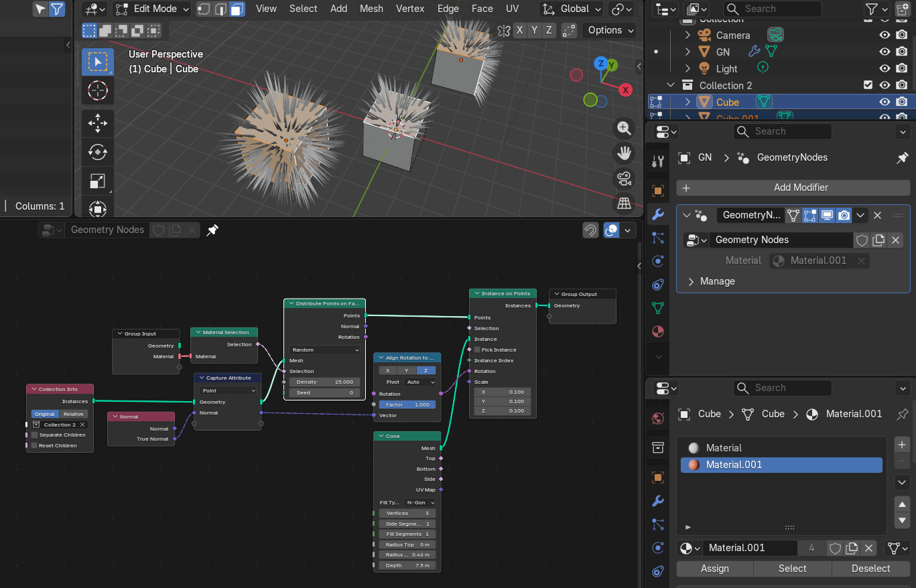916x588 pixels.
Task: Open the Modifiers wrench tab in properties
Action: point(658,214)
